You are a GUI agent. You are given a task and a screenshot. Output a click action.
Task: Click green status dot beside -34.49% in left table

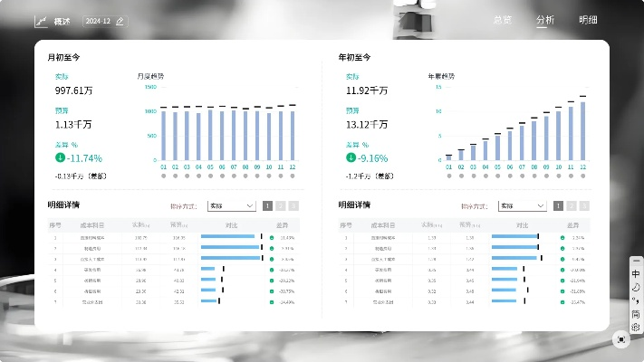click(x=272, y=302)
